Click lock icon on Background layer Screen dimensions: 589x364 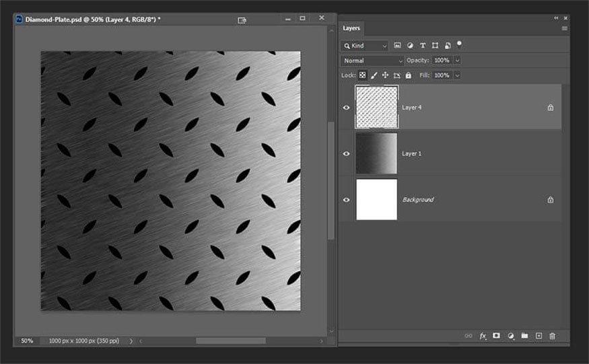point(551,199)
